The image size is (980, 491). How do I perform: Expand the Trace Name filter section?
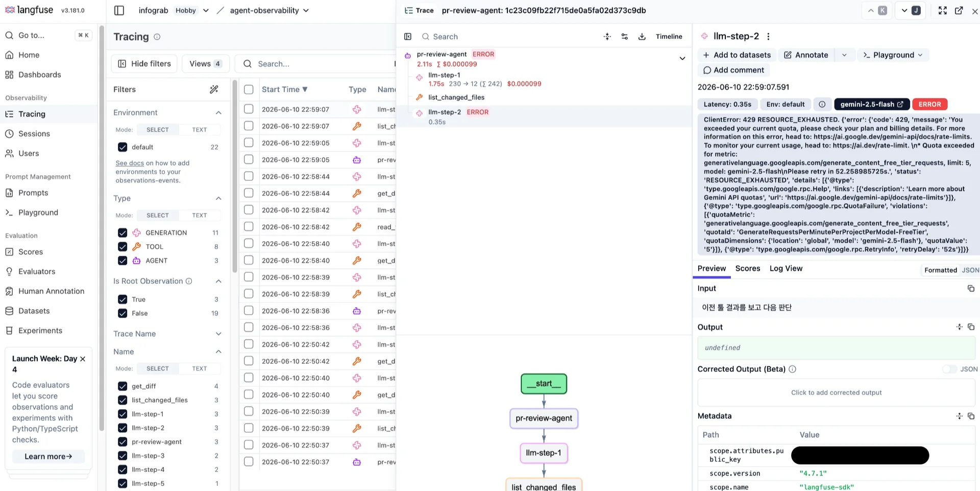[x=218, y=334]
